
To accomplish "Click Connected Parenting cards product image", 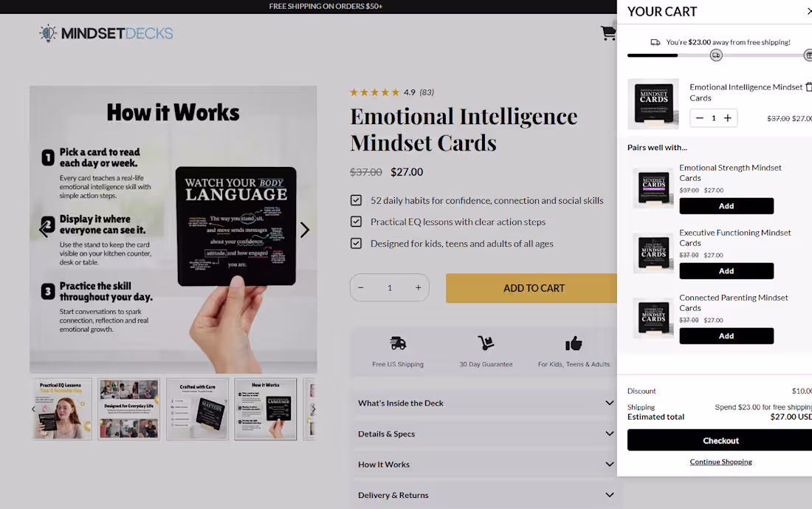I will click(x=653, y=318).
